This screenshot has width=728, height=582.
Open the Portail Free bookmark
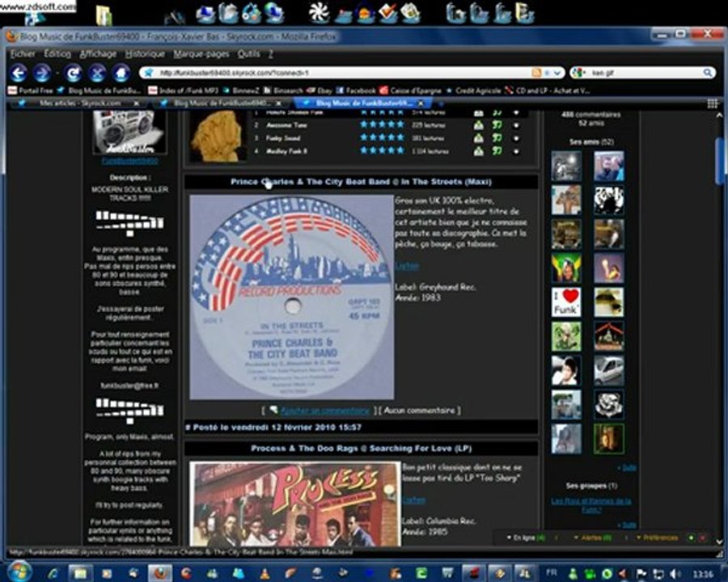click(31, 91)
